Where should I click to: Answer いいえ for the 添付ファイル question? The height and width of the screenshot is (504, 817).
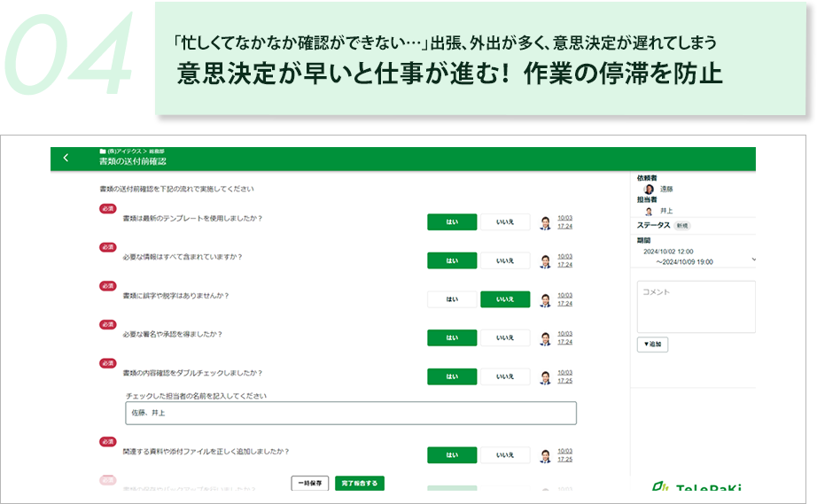pos(505,455)
